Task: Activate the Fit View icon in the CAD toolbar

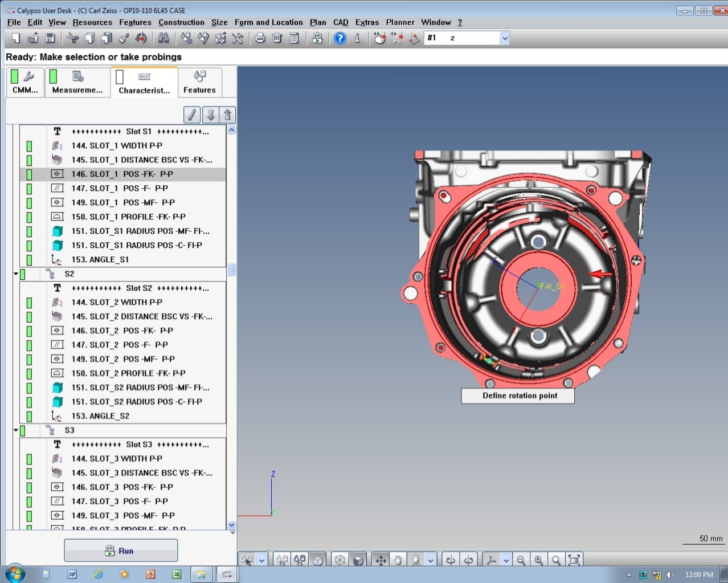Action: click(x=575, y=560)
